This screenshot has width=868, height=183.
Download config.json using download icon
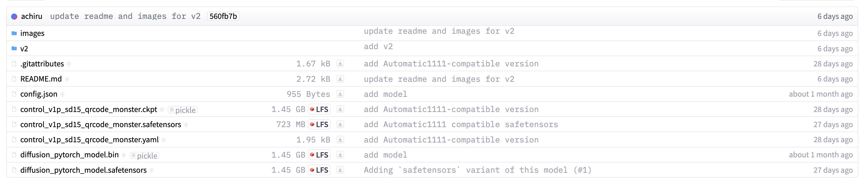coord(340,94)
